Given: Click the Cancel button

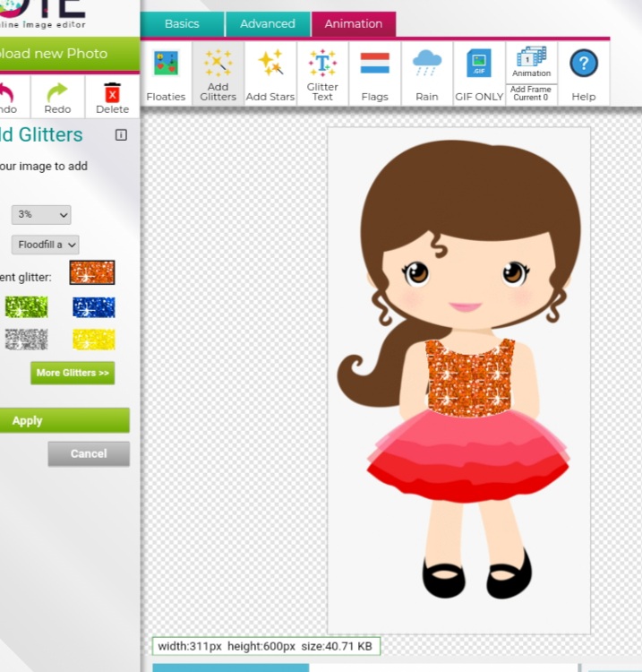Looking at the screenshot, I should click(x=89, y=453).
